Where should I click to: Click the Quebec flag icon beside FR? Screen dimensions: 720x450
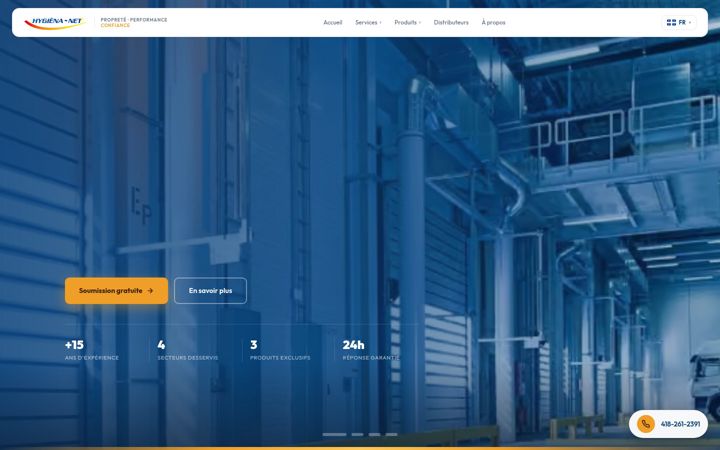click(671, 22)
